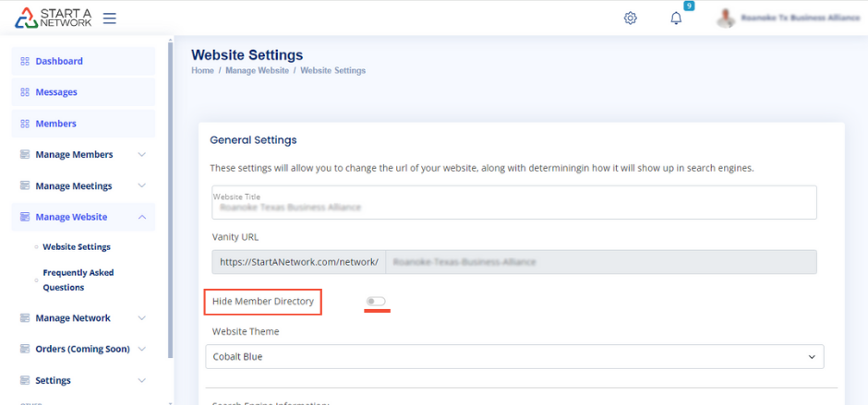868x405 pixels.
Task: Click the hamburger menu icon
Action: (x=110, y=18)
